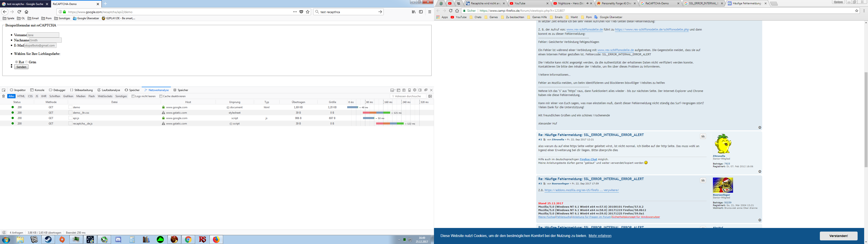
Task: Click the Firefox home icon
Action: tap(26, 12)
